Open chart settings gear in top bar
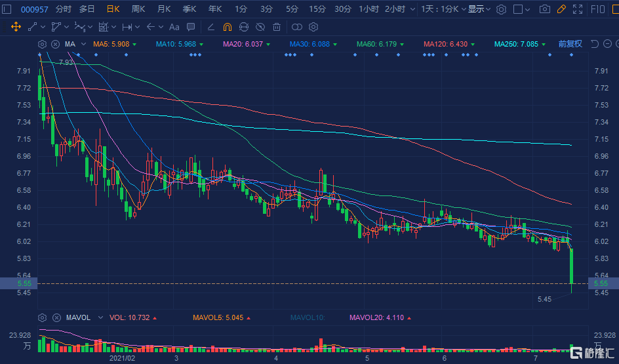The height and width of the screenshot is (364, 619). point(501,9)
